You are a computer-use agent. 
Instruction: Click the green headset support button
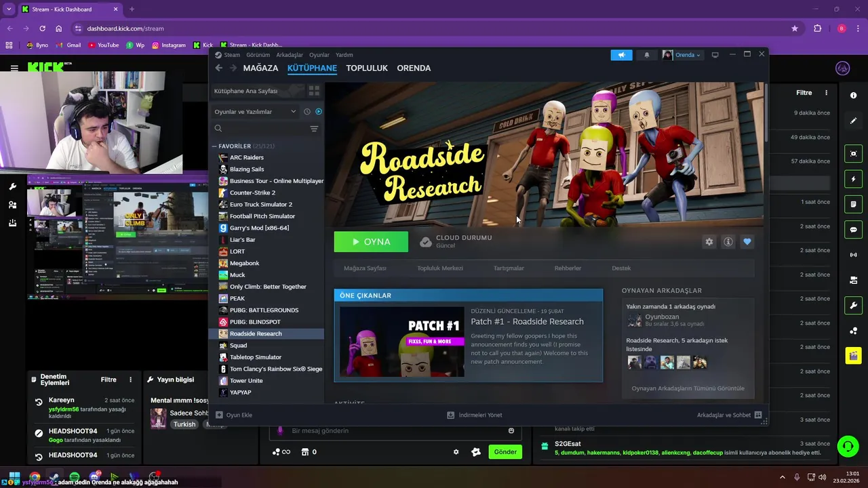pyautogui.click(x=848, y=446)
